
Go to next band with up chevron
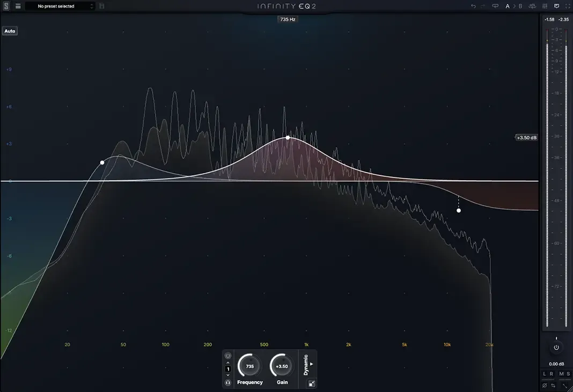(228, 363)
